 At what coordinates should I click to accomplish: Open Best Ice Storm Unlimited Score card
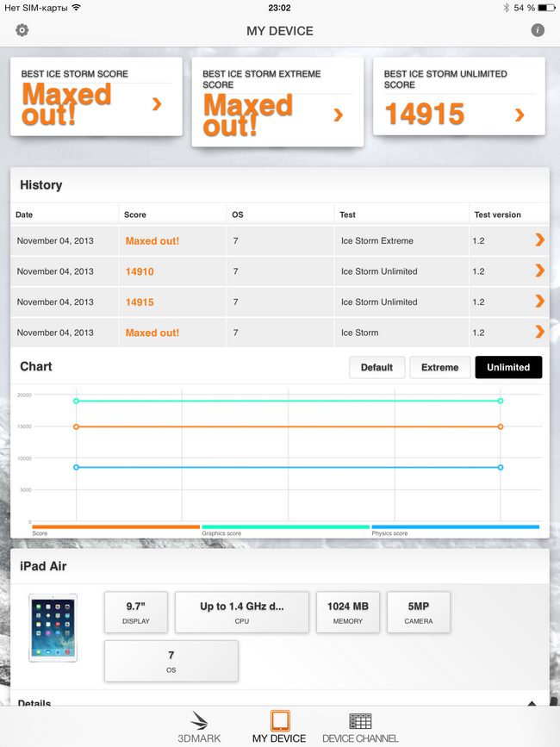tap(458, 96)
